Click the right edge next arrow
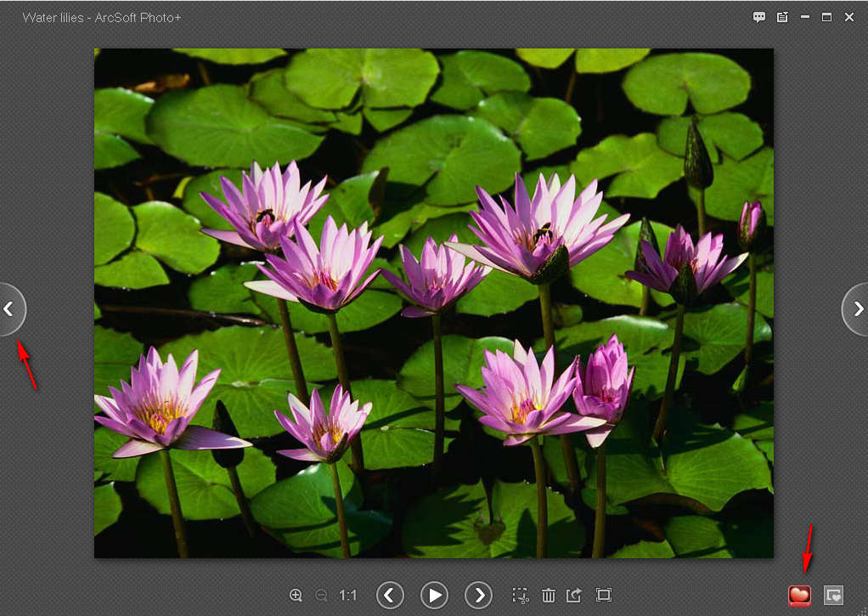Screen dimensions: 868x616 click(x=857, y=309)
